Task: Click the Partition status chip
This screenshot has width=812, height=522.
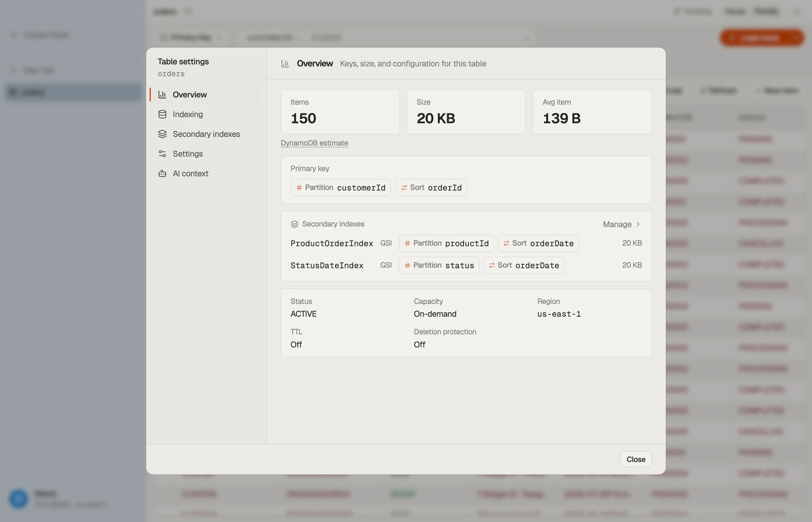Action: pos(439,265)
